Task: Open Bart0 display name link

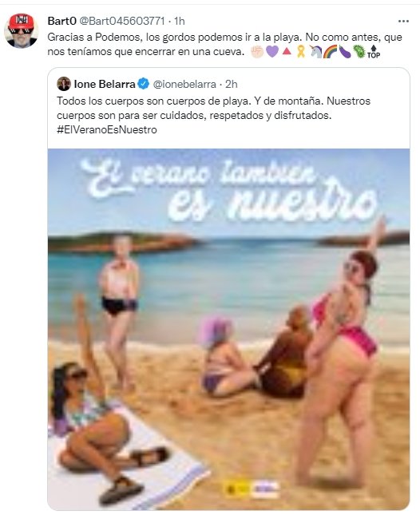Action: click(x=62, y=21)
